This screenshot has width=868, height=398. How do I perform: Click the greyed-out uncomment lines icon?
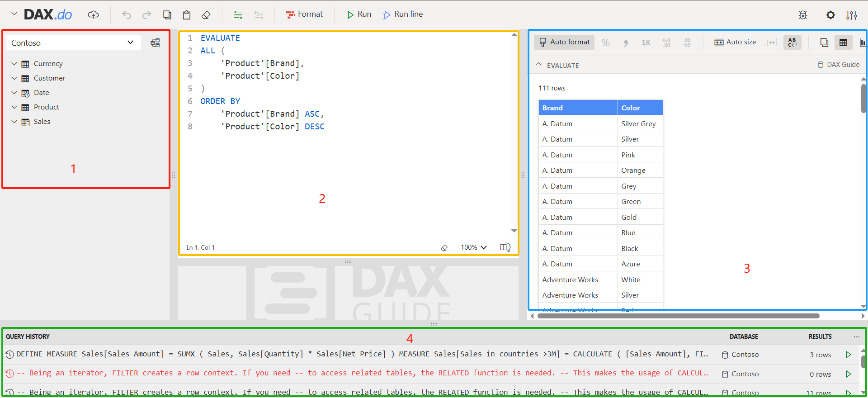(259, 15)
